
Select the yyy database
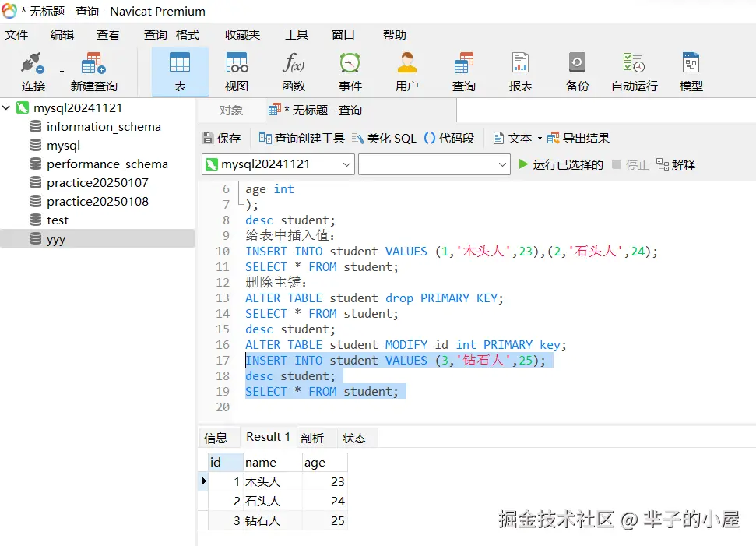tap(97, 239)
